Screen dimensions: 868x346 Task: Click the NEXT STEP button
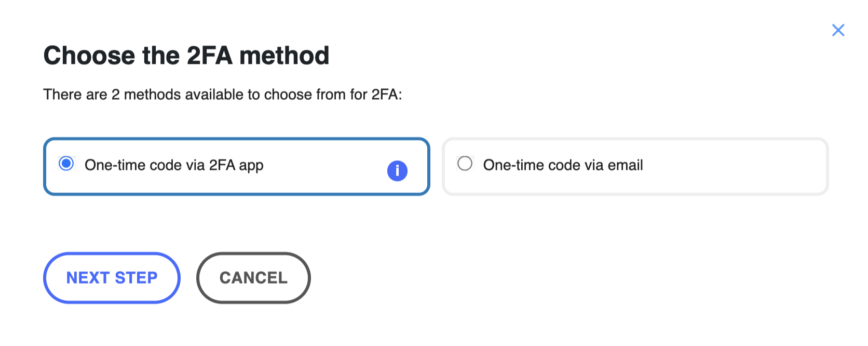[x=112, y=278]
